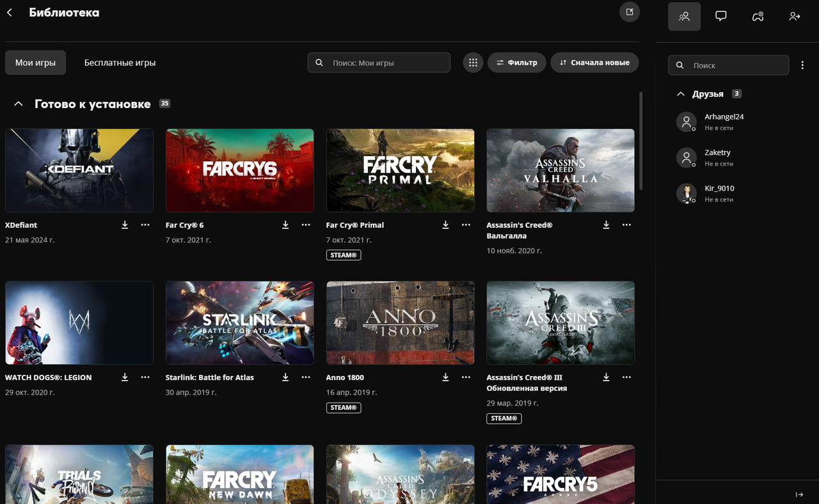Viewport: 819px width, 504px height.
Task: Open the game activity controller icon
Action: coord(758,17)
